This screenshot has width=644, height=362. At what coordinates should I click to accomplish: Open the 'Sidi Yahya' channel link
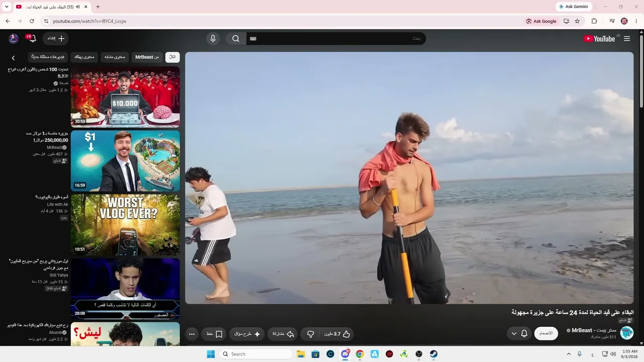(x=59, y=275)
